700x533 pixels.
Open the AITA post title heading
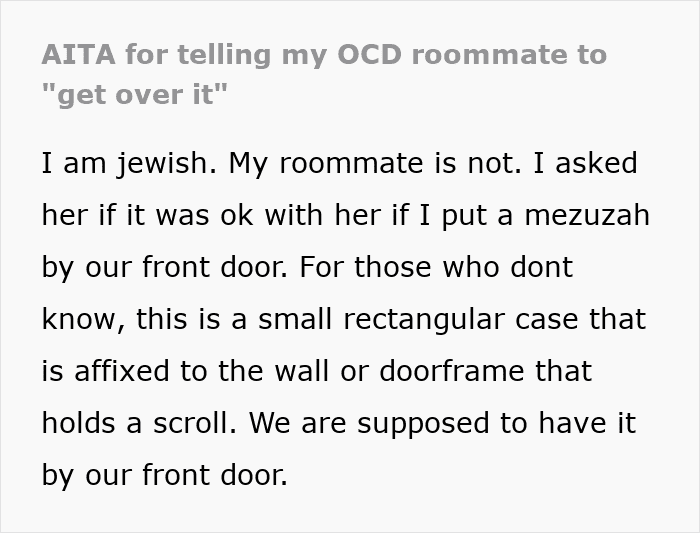[324, 75]
